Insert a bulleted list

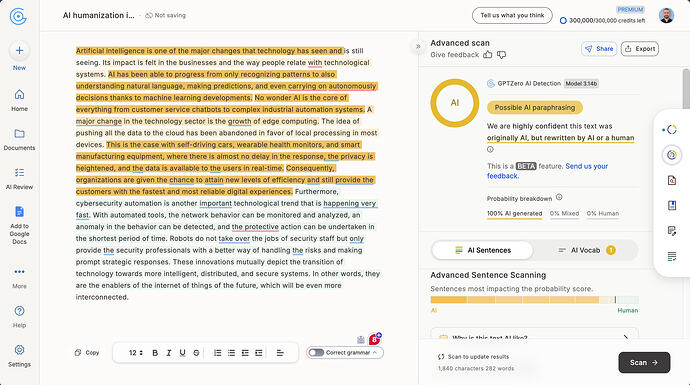(x=231, y=353)
